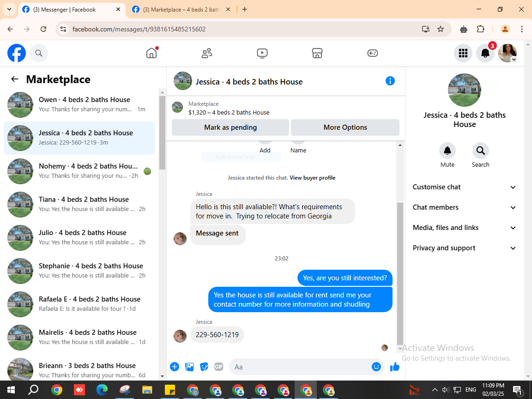Attach a photo file icon

pos(189,367)
